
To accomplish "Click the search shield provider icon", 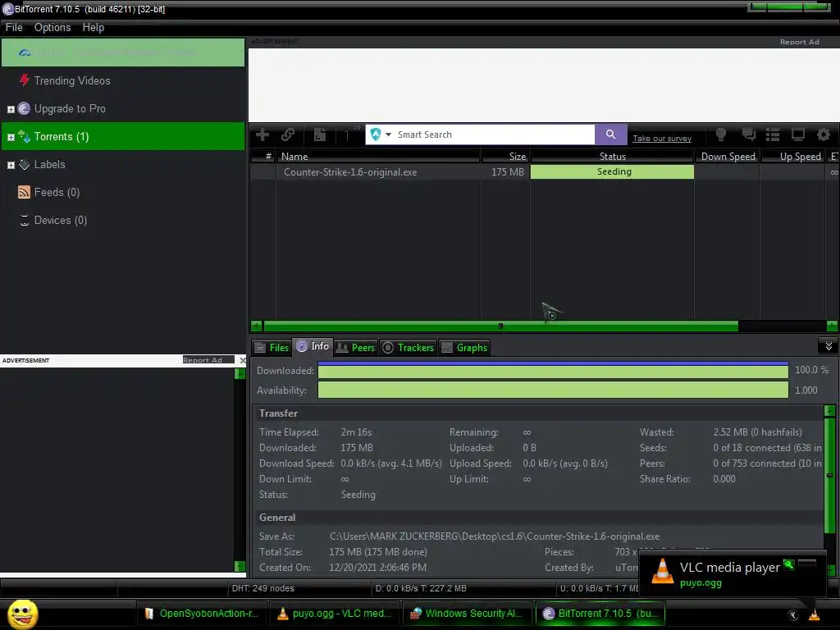I will pyautogui.click(x=376, y=135).
